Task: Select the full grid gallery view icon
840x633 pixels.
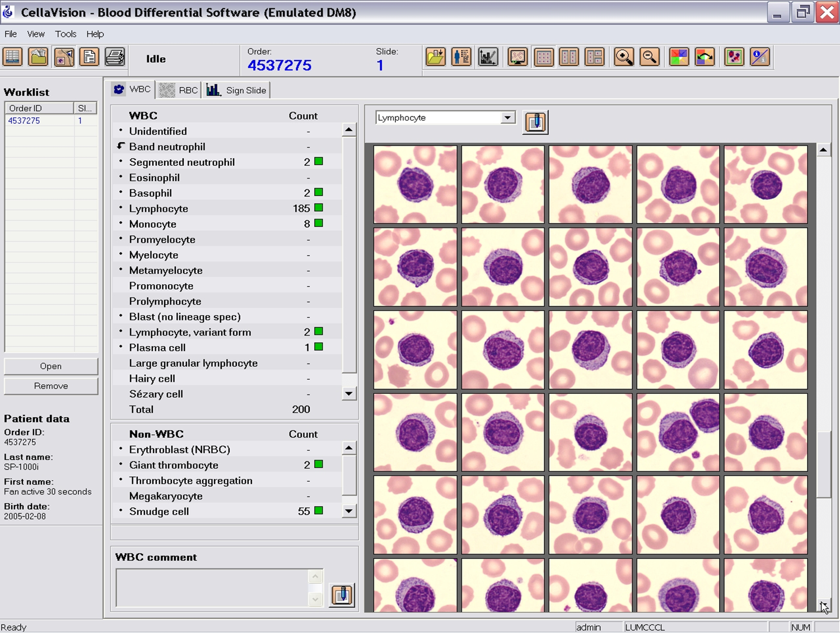Action: (x=543, y=57)
